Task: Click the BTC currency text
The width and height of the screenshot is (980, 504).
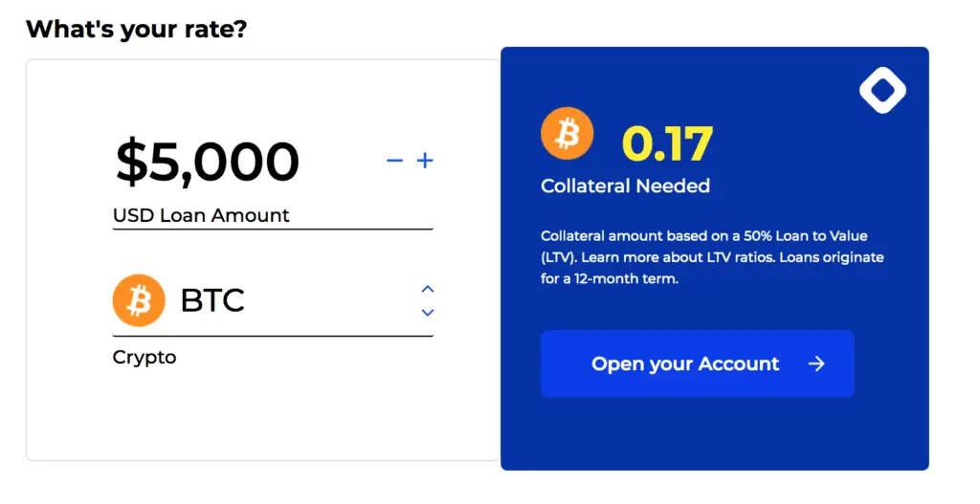Action: coord(212,300)
